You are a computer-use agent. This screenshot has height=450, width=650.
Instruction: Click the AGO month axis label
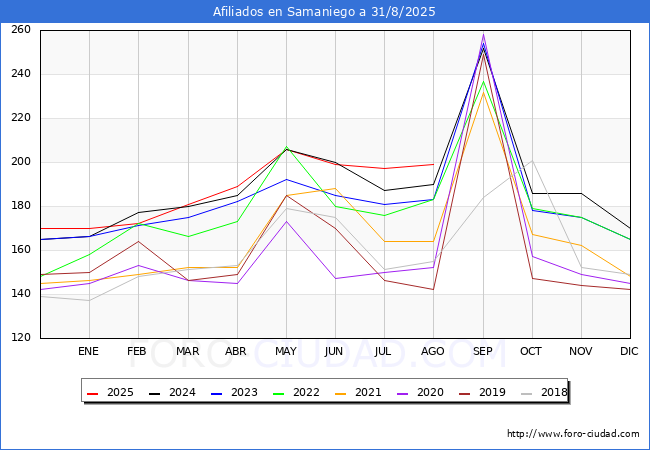click(434, 352)
